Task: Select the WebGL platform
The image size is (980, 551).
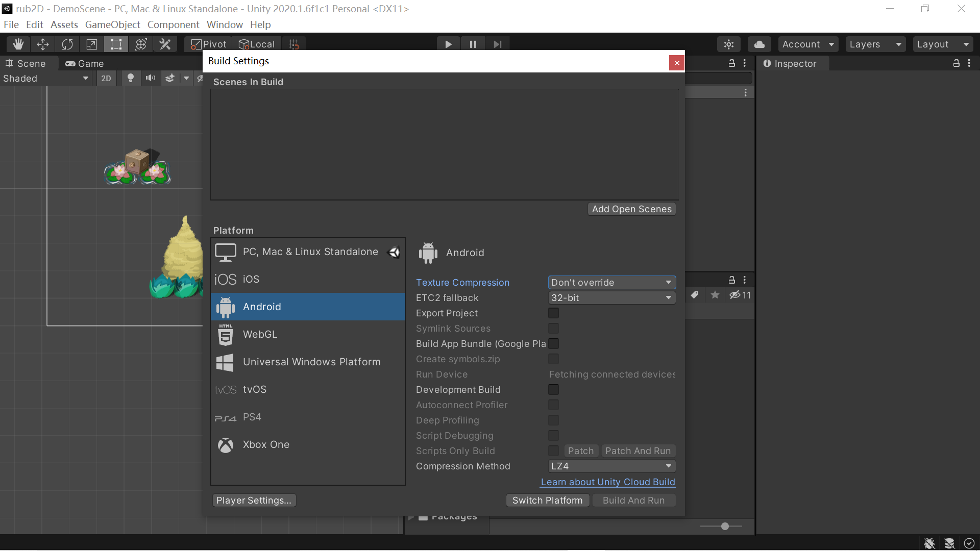Action: coord(308,334)
